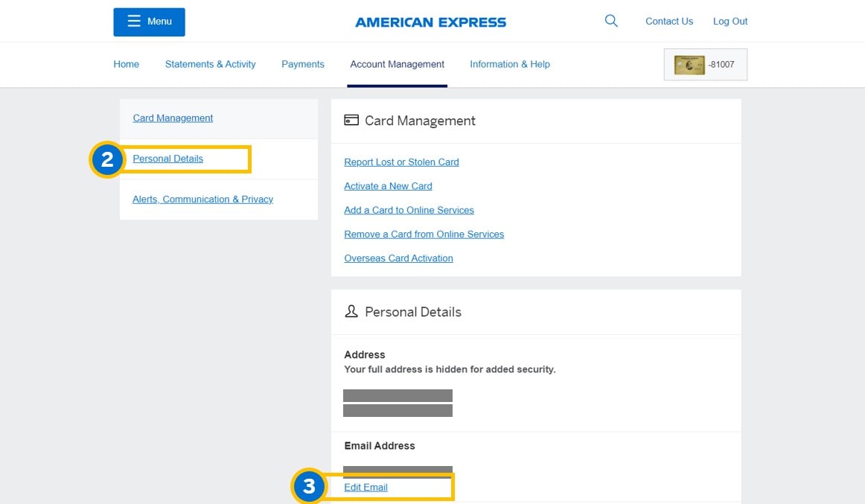This screenshot has width=865, height=504.
Task: Click Log Out
Action: coord(730,21)
